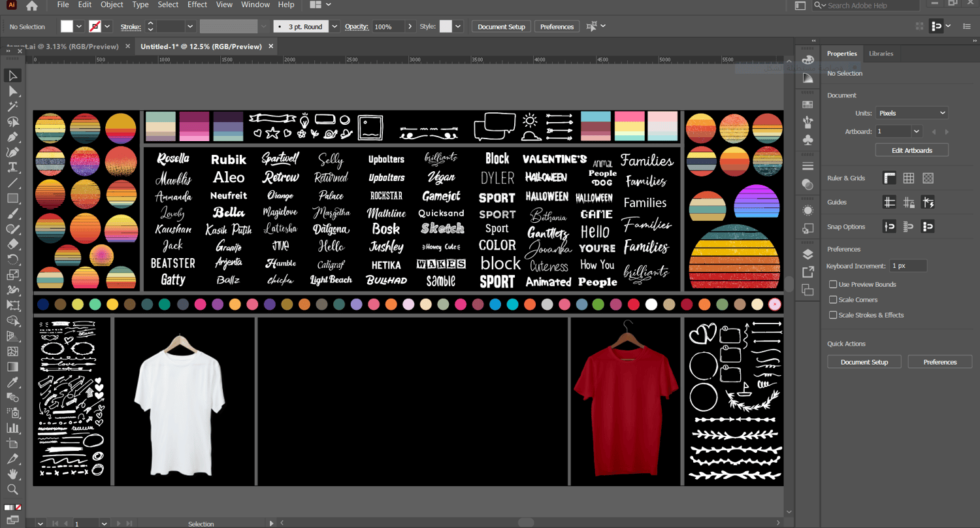
Task: Click the Edit Artboards button
Action: tap(911, 150)
